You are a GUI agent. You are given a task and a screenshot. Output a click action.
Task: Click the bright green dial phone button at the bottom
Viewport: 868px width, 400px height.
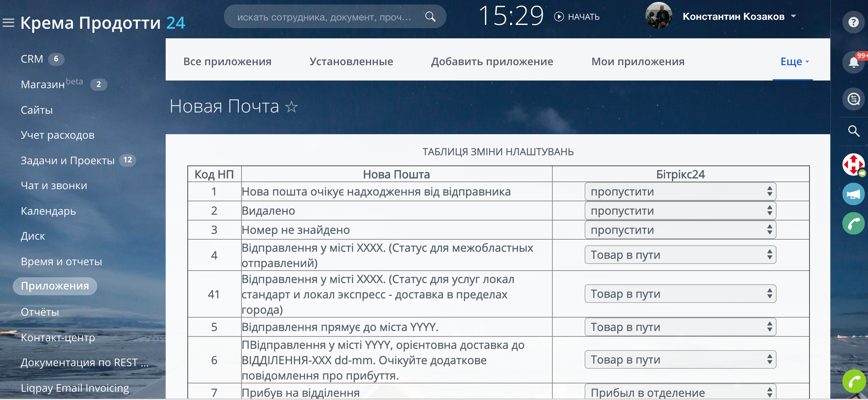coord(854,381)
